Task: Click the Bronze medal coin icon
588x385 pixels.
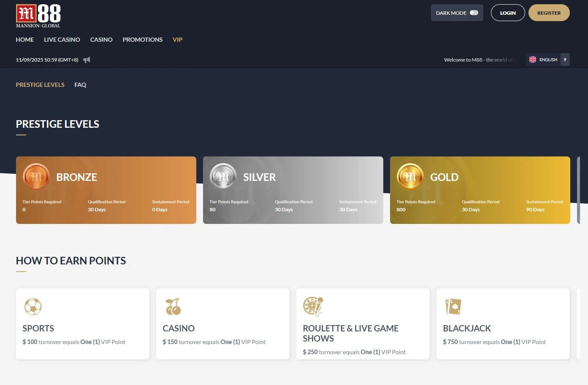Action: 36,177
